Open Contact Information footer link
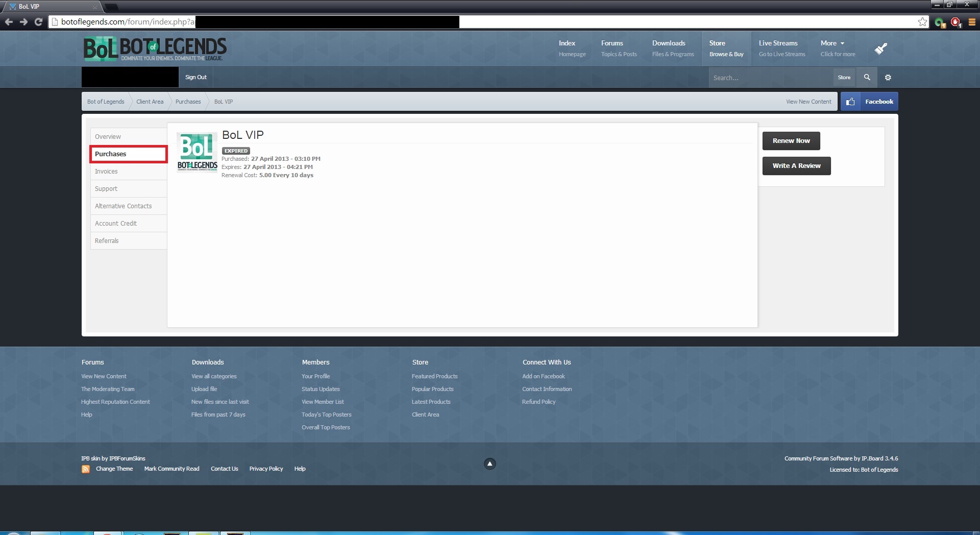 point(547,389)
